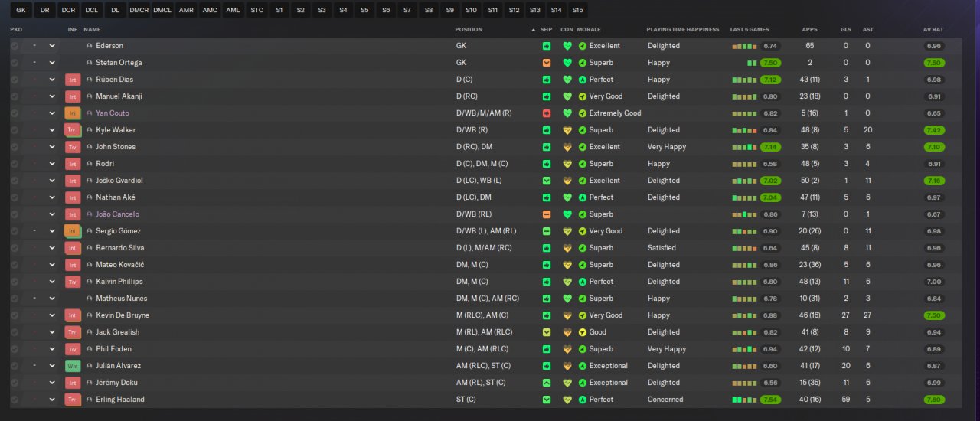This screenshot has width=980, height=421.
Task: Click Stefan Ortega's orange match sharpness icon
Action: click(x=546, y=63)
